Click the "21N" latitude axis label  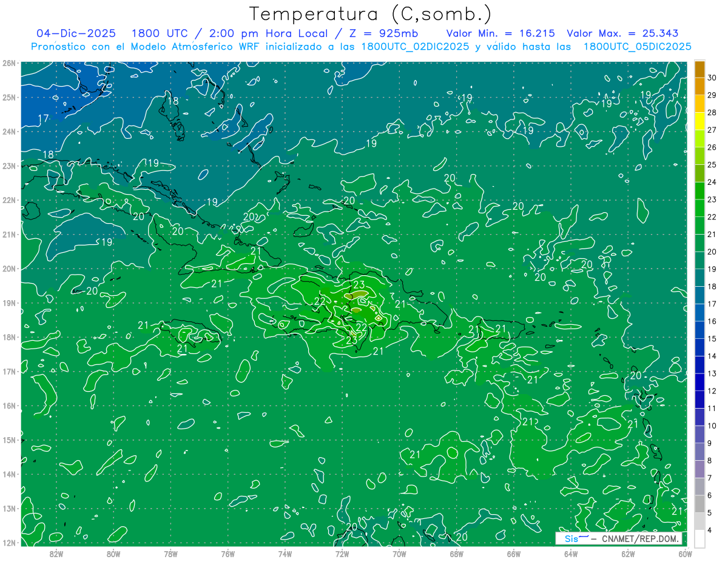point(9,234)
